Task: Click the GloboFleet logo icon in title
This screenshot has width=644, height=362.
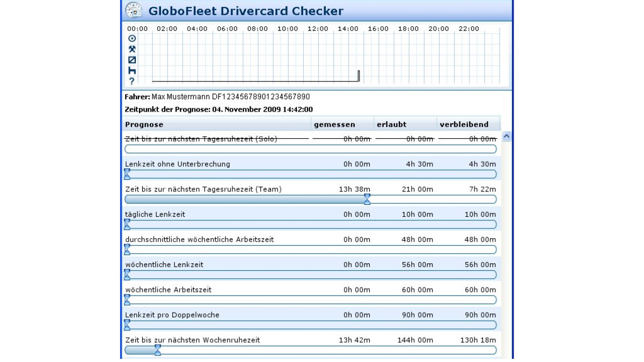Action: coord(134,10)
